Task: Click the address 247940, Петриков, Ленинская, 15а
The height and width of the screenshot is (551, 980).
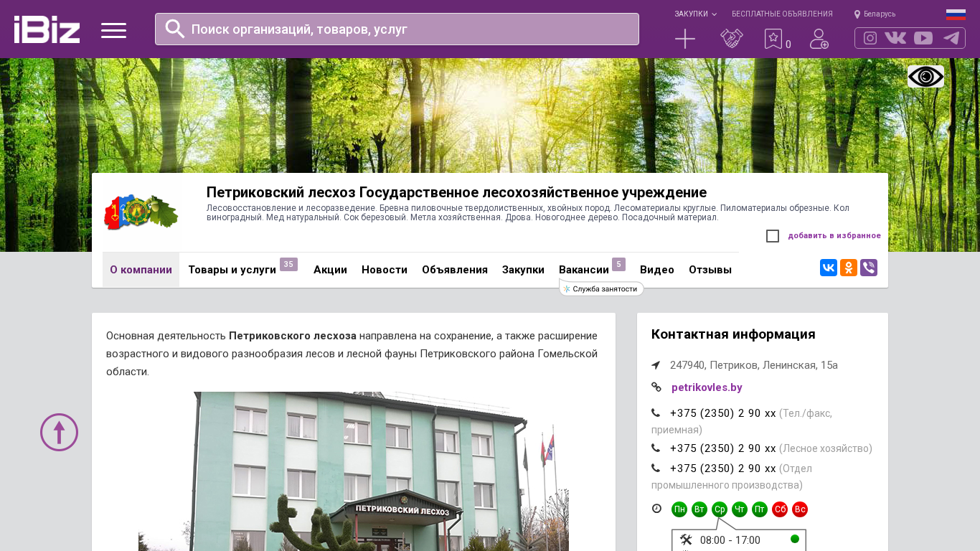Action: (754, 365)
